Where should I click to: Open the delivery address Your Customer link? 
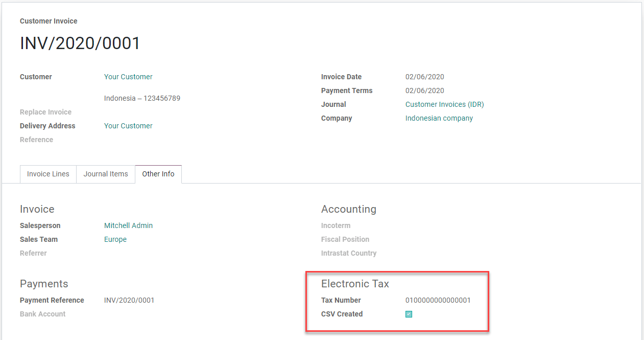[128, 126]
